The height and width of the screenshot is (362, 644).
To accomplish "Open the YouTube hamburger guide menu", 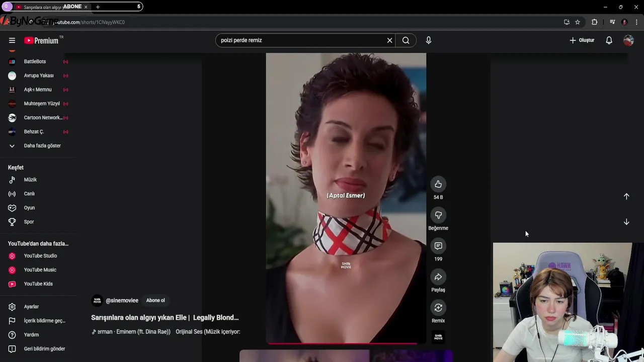I will coord(12,40).
